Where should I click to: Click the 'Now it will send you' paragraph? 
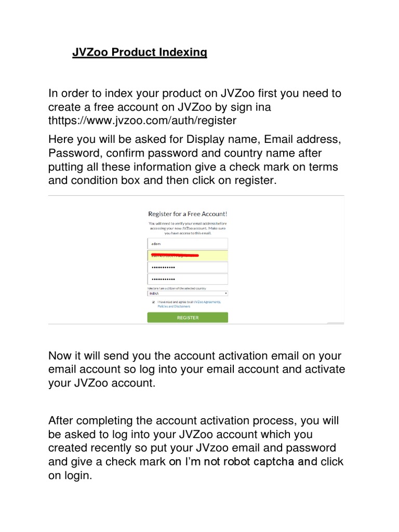tap(196, 369)
